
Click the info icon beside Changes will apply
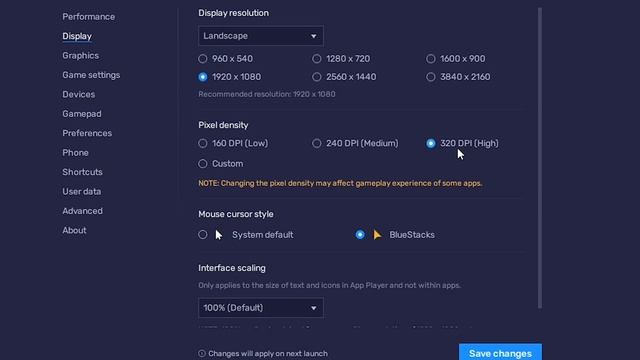coord(202,353)
